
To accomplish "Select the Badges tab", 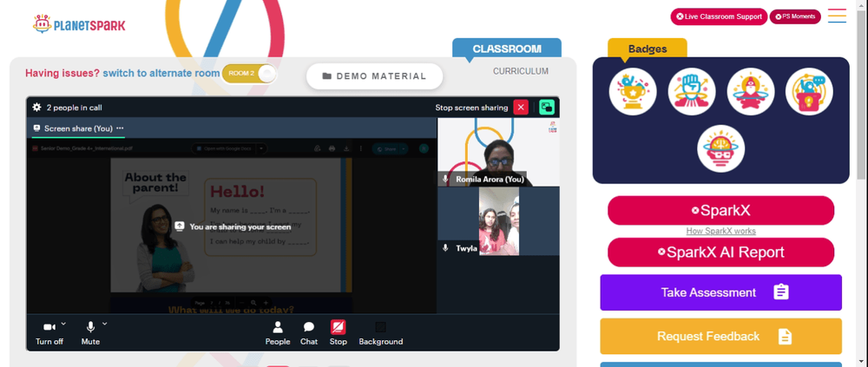I will point(648,49).
